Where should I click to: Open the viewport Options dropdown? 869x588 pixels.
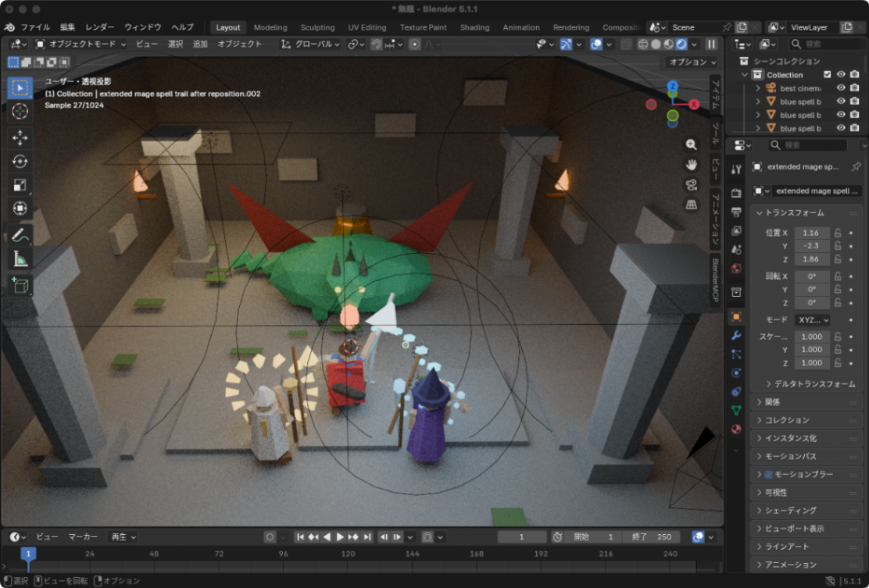pyautogui.click(x=692, y=62)
